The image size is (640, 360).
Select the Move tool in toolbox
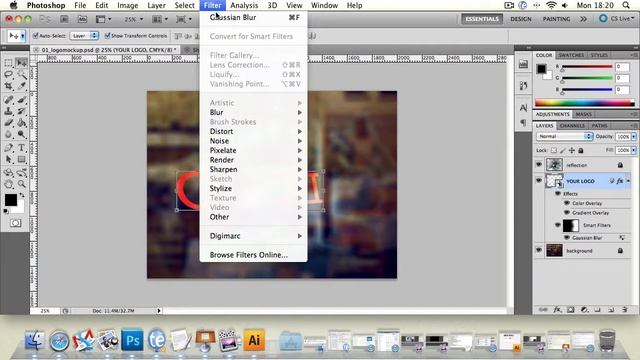(21, 63)
